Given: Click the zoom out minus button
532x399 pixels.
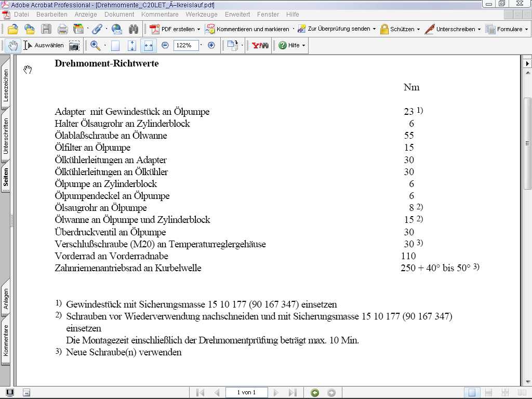Looking at the screenshot, I should click(x=165, y=46).
